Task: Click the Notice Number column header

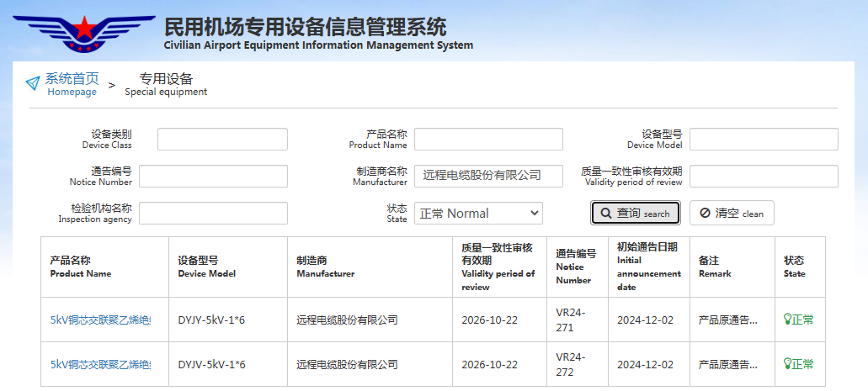Action: pos(578,267)
